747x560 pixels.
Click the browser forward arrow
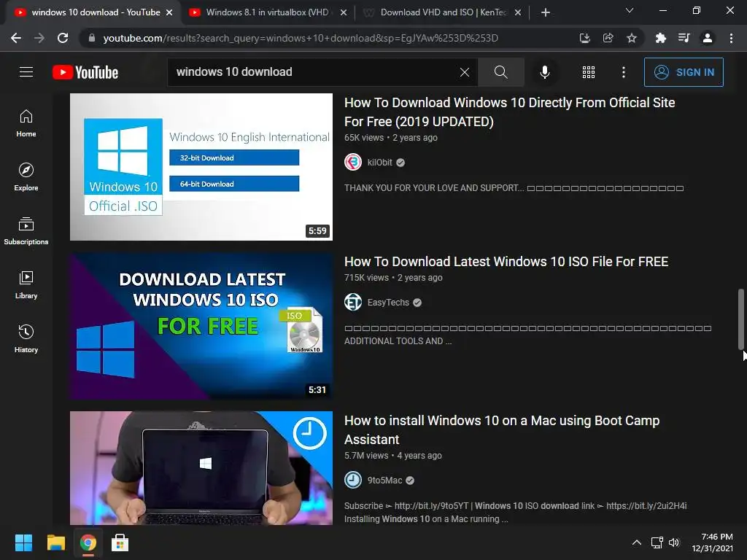[x=39, y=38]
